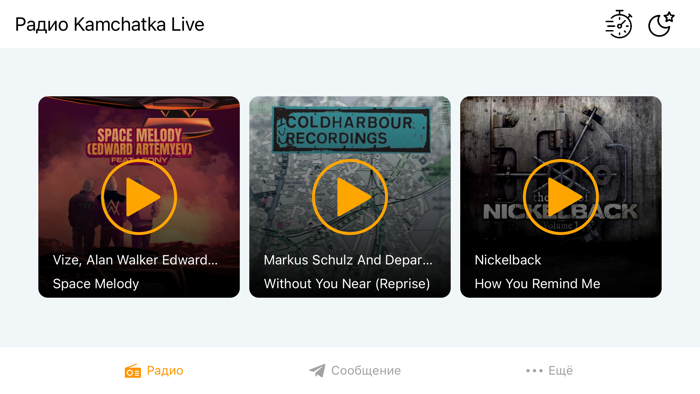The height and width of the screenshot is (394, 700).
Task: Switch to the Радио tab
Action: [154, 370]
